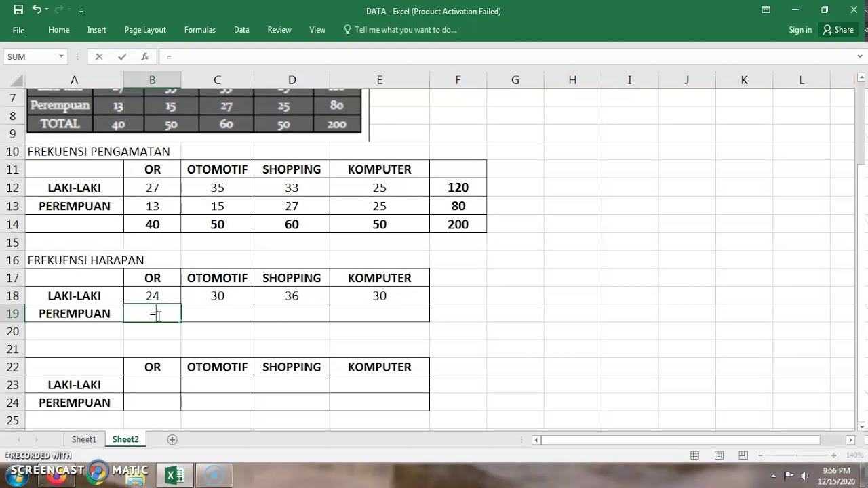
Task: Click inside the formula bar
Action: point(505,57)
